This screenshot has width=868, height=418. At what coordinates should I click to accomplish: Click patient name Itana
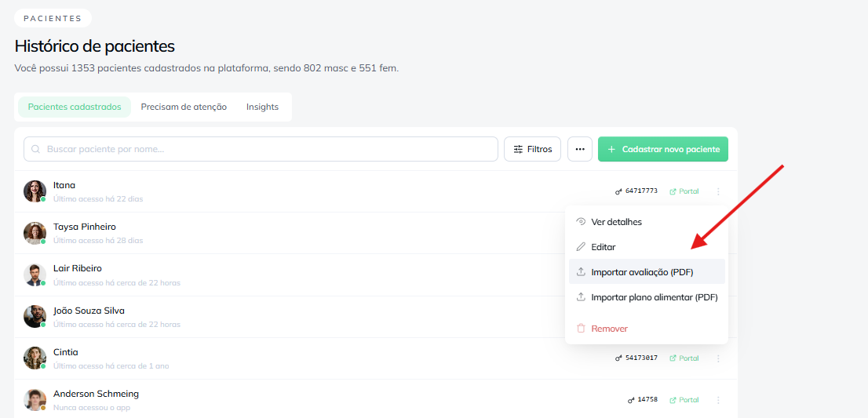coord(64,185)
